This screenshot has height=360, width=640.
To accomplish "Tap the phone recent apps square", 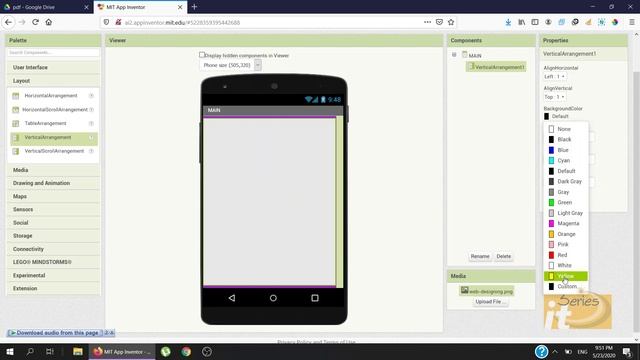I will click(x=315, y=298).
